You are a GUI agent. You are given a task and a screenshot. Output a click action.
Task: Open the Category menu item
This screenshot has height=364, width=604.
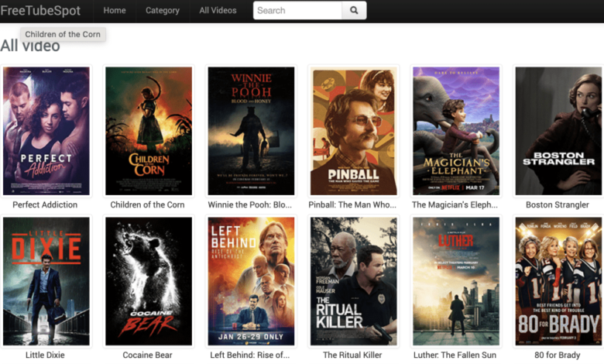163,10
